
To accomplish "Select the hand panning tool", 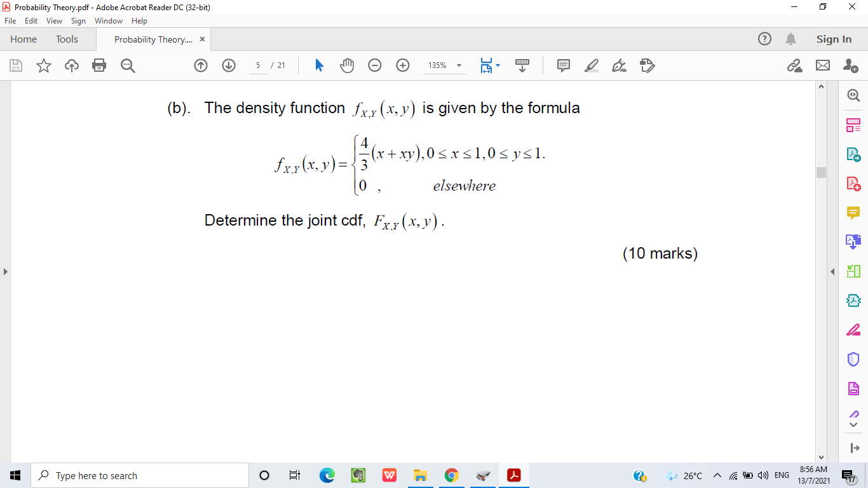I will tap(347, 65).
